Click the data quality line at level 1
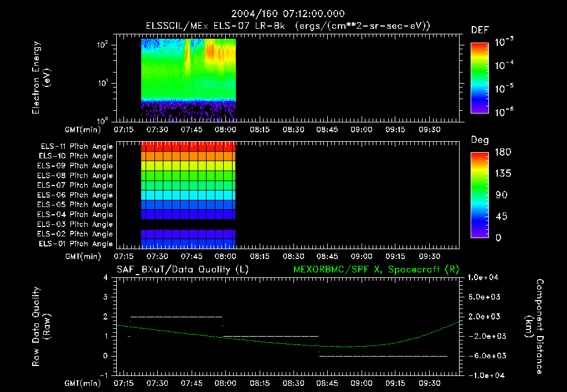Image resolution: width=567 pixels, height=392 pixels. pyautogui.click(x=270, y=336)
